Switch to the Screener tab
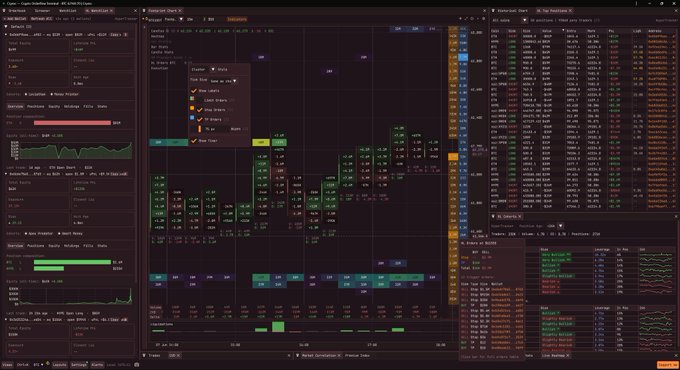This screenshot has height=370, width=680. tap(42, 10)
